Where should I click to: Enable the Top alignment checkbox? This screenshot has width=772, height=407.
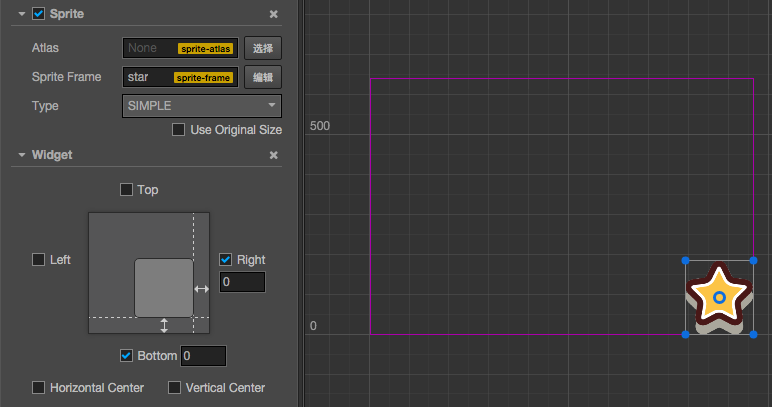(126, 189)
